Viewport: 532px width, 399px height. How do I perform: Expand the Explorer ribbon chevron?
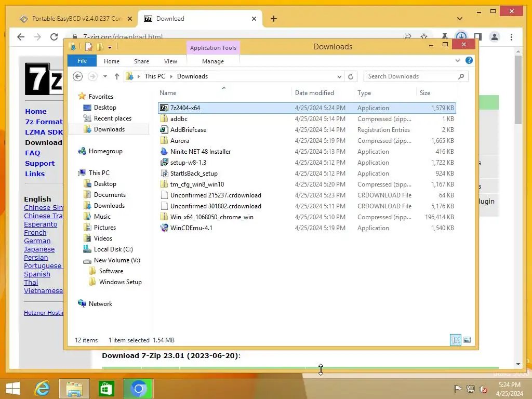[x=457, y=60]
